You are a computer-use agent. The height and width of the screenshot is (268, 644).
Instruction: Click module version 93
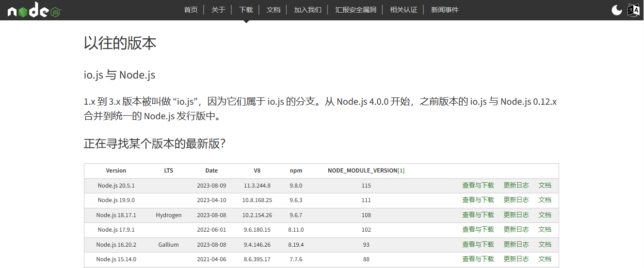tap(366, 245)
